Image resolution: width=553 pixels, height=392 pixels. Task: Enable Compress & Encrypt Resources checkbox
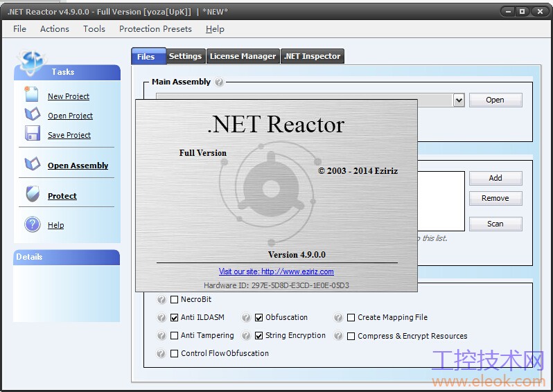coord(351,337)
